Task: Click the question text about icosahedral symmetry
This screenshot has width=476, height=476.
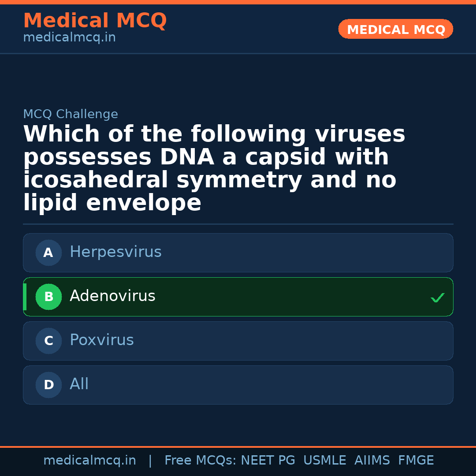Action: coord(214,169)
